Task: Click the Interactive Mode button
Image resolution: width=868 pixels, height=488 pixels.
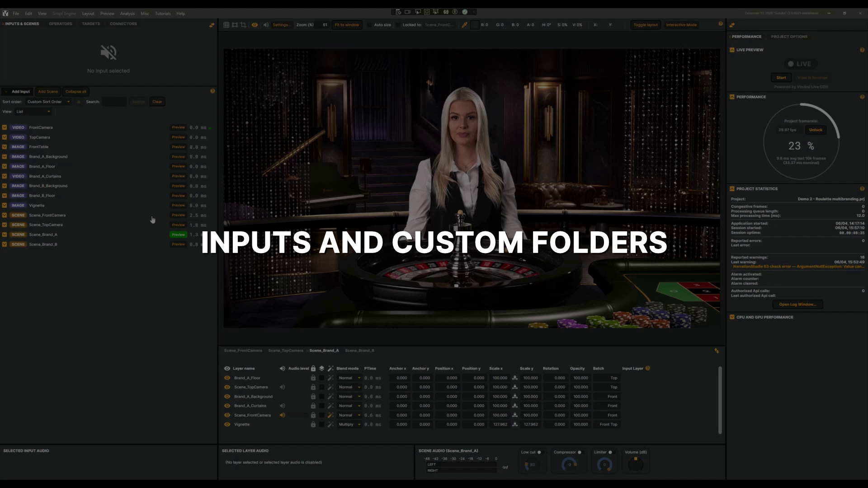Action: pos(681,25)
